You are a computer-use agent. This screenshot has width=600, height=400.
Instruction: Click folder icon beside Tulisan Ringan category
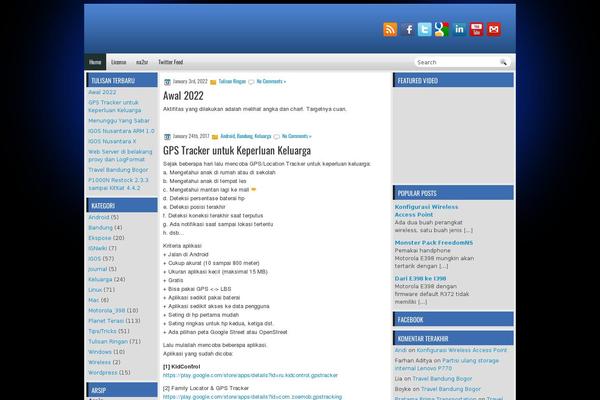[214, 82]
